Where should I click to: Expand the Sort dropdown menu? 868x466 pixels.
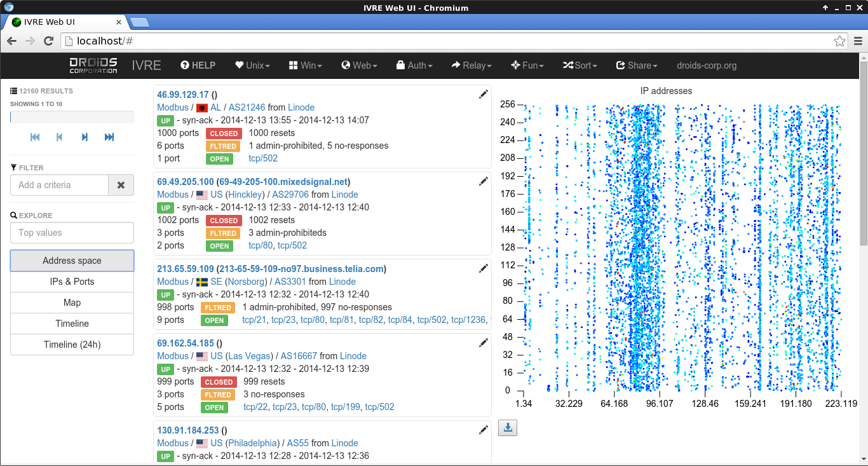581,65
